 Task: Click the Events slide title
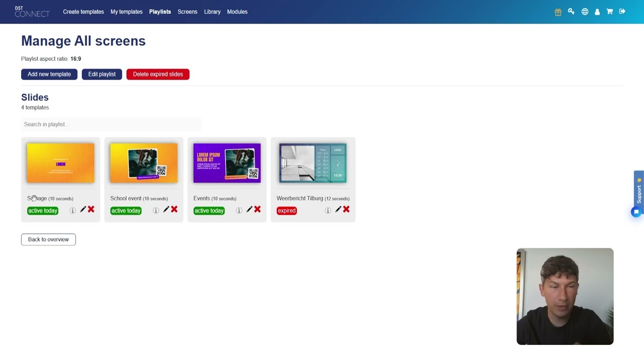click(202, 199)
